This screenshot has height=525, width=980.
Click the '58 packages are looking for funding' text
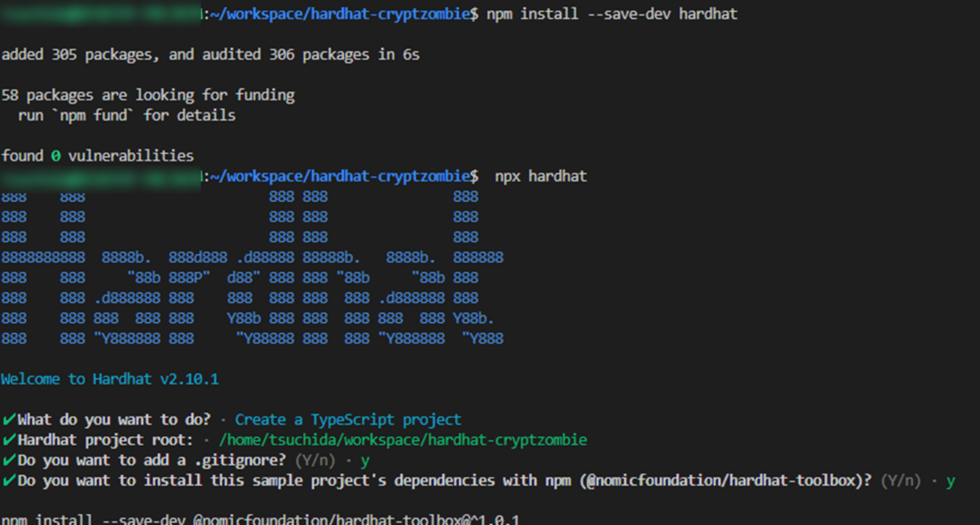pos(147,94)
